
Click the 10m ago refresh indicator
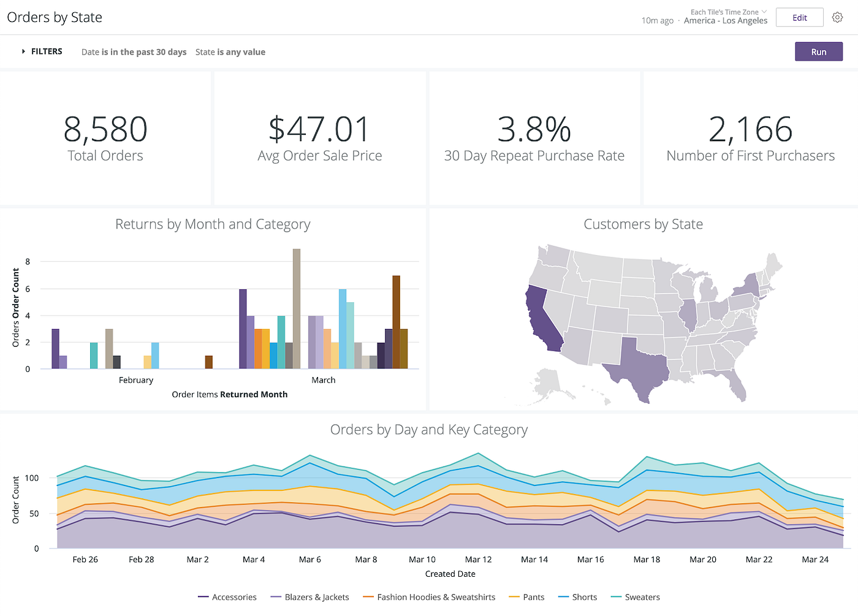(656, 20)
